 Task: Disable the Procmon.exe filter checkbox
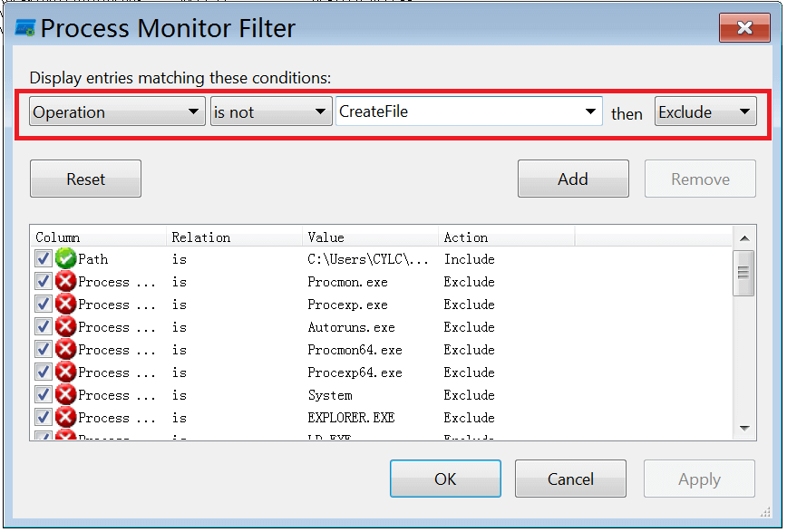pyautogui.click(x=44, y=282)
